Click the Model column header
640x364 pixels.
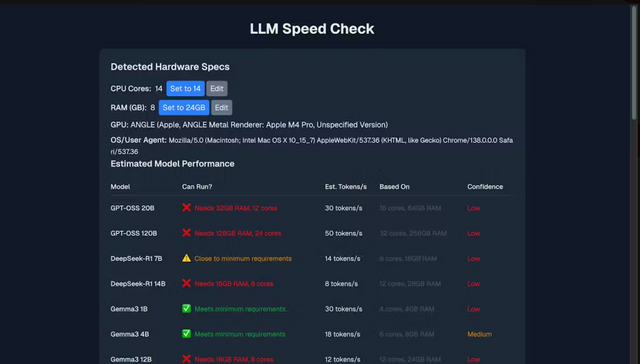120,187
